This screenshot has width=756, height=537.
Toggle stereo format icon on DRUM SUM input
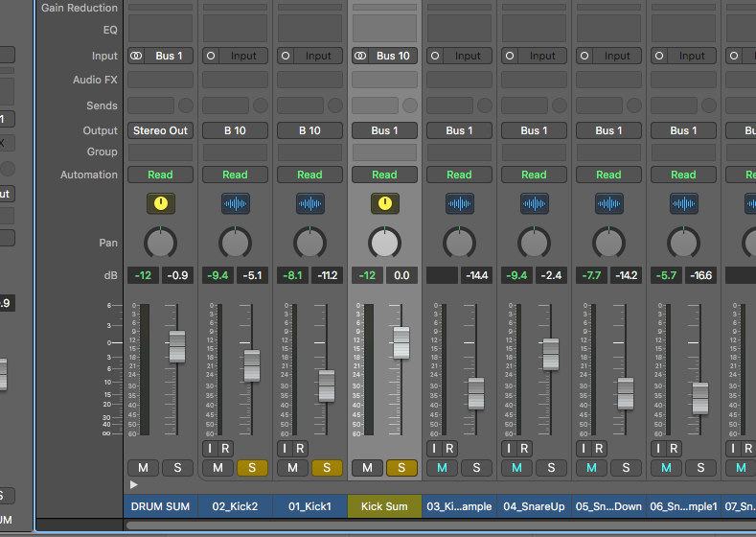point(136,56)
